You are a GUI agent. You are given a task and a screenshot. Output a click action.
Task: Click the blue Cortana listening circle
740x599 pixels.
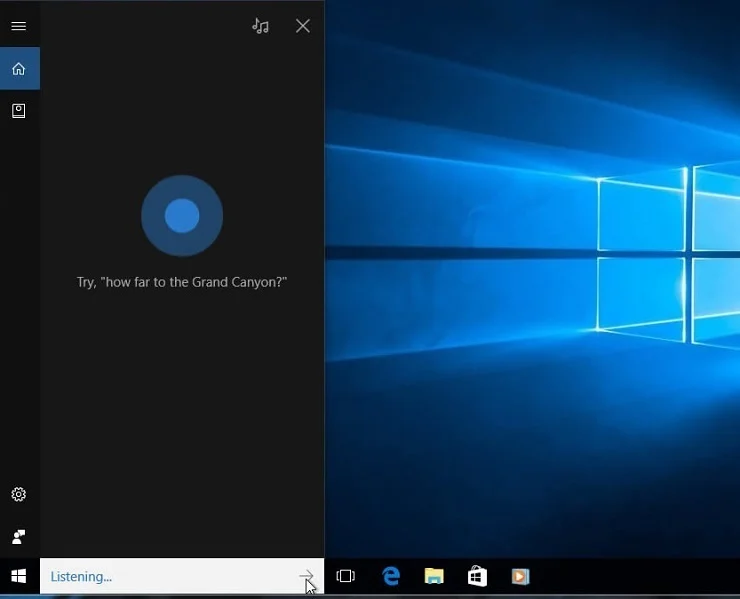(x=182, y=215)
